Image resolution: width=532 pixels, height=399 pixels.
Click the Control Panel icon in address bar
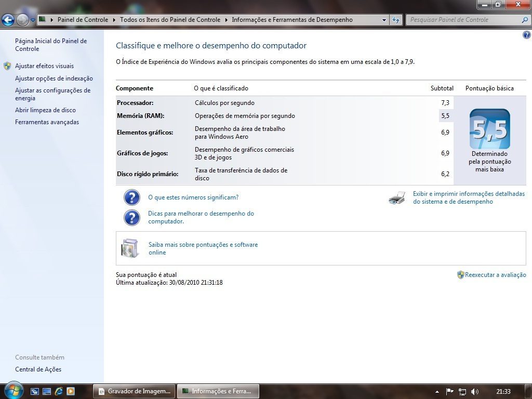pos(42,19)
